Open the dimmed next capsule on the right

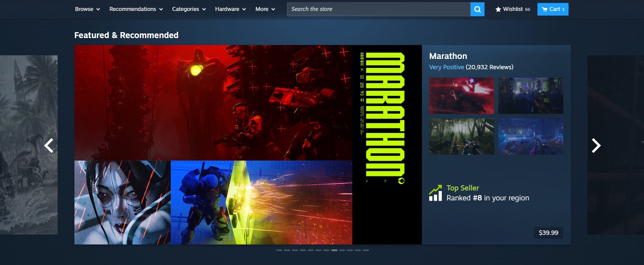[x=616, y=145]
